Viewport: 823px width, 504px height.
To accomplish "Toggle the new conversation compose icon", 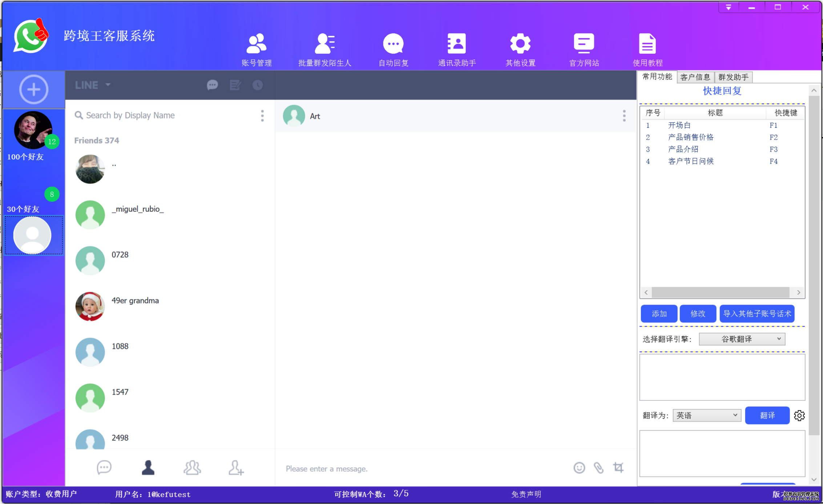I will pos(235,85).
